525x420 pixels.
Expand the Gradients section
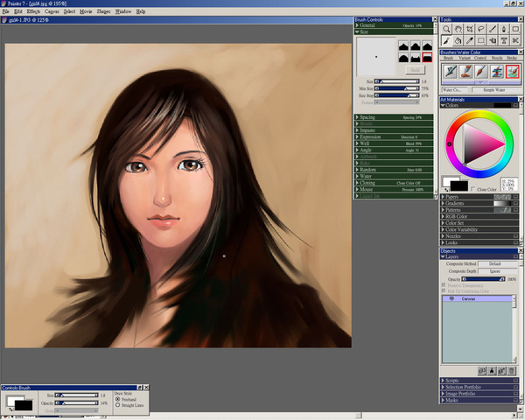pos(443,203)
